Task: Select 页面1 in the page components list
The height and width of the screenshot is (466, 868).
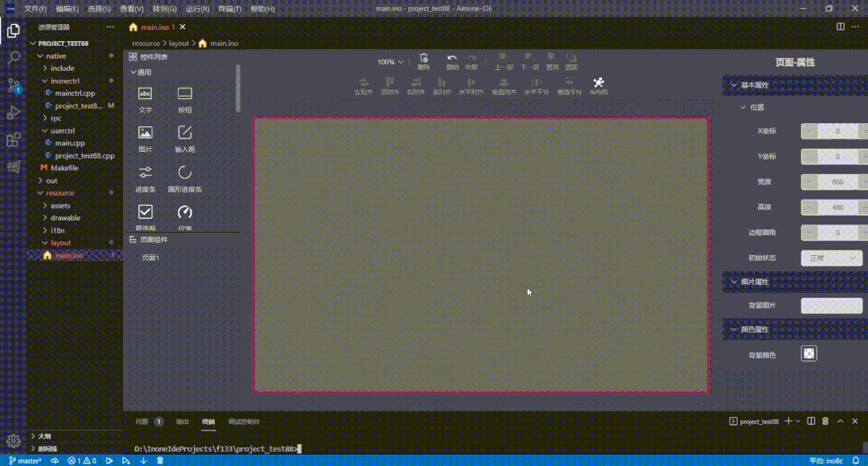Action: click(x=151, y=258)
